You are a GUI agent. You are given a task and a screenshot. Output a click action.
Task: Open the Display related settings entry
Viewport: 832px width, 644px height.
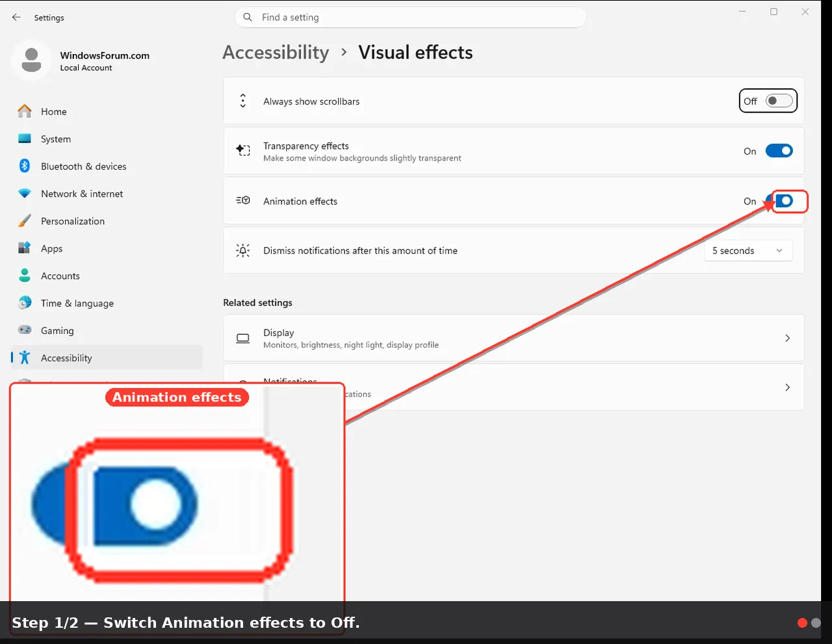(513, 338)
